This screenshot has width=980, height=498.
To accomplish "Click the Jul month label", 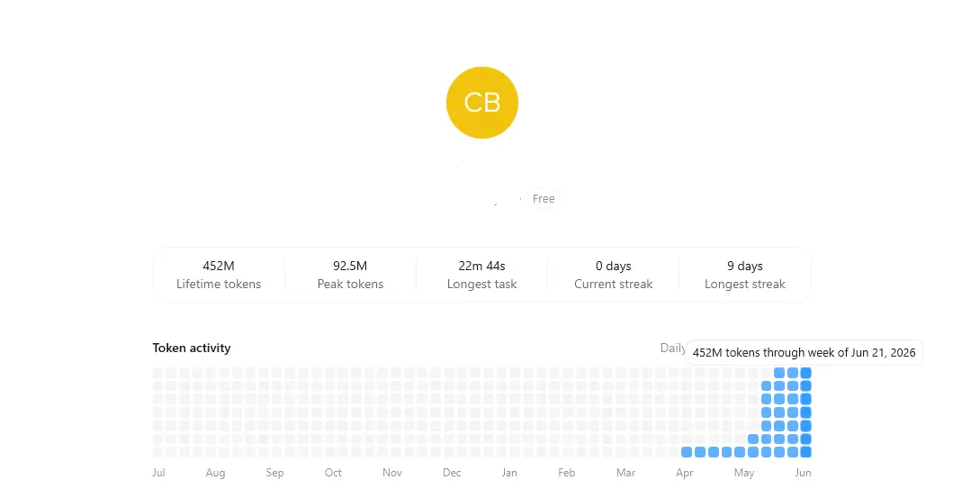I will (x=158, y=473).
